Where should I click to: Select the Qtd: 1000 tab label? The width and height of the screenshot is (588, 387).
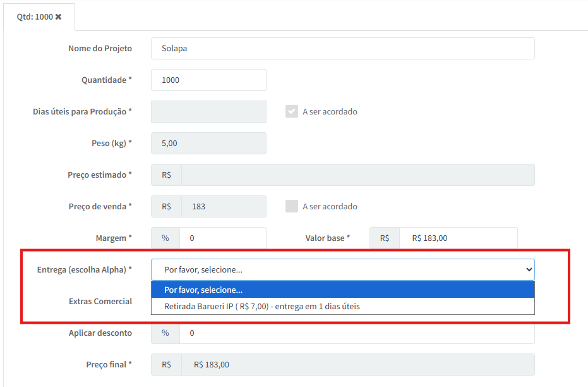[x=35, y=17]
